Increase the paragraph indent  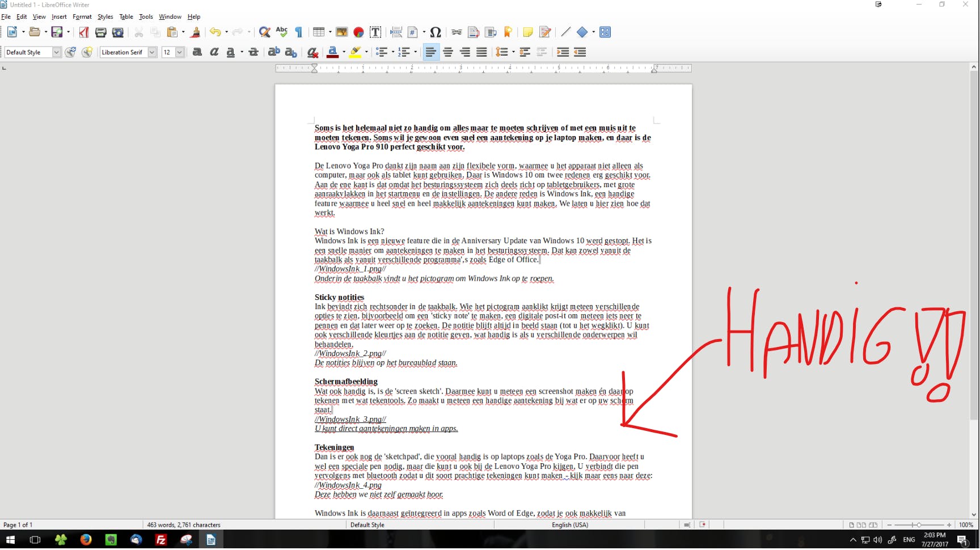(x=563, y=53)
